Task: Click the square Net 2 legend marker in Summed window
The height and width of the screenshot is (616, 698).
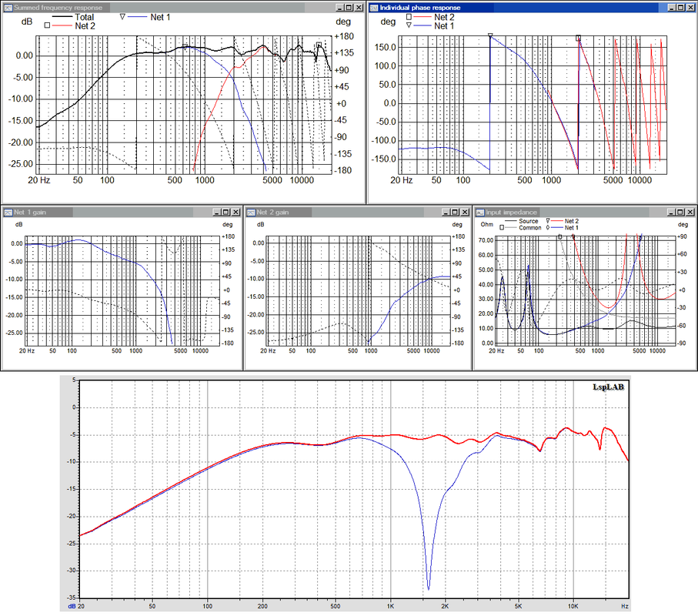Action: pos(47,25)
